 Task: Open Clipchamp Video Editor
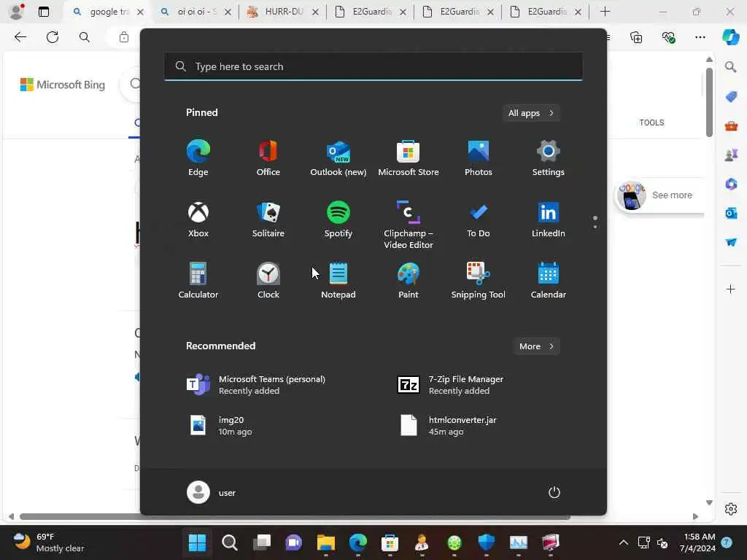point(409,225)
